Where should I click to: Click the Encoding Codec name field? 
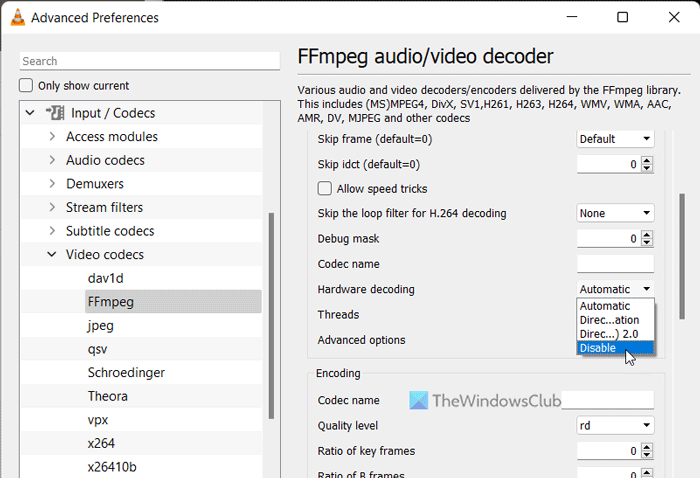coord(608,400)
